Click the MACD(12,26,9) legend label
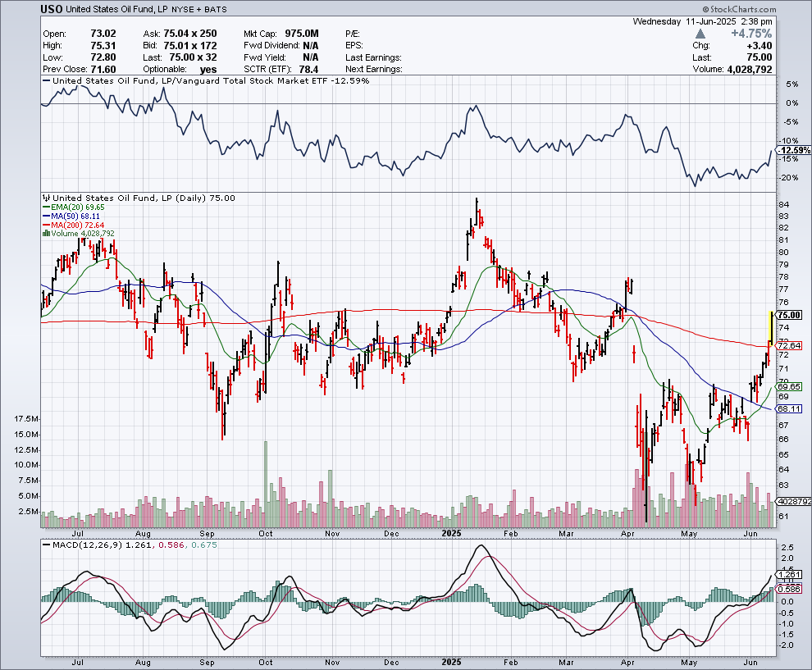Screen dimensions: 812x670 (x=86, y=545)
